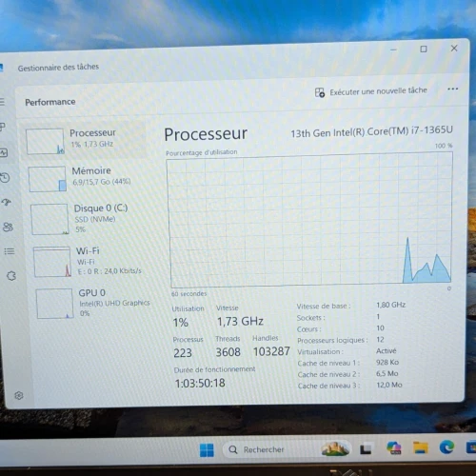The image size is (476, 476).
Task: Open the Performance page sidebar icon
Action: click(4, 152)
